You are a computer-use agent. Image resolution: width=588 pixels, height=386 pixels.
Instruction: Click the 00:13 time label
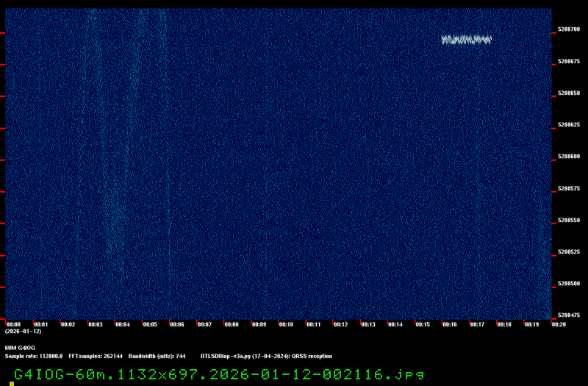(x=368, y=324)
